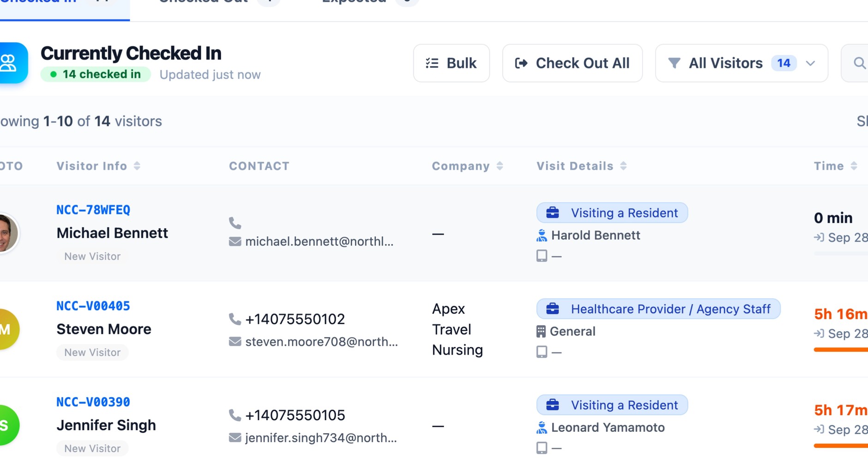Click Michael Bennett name

point(112,233)
